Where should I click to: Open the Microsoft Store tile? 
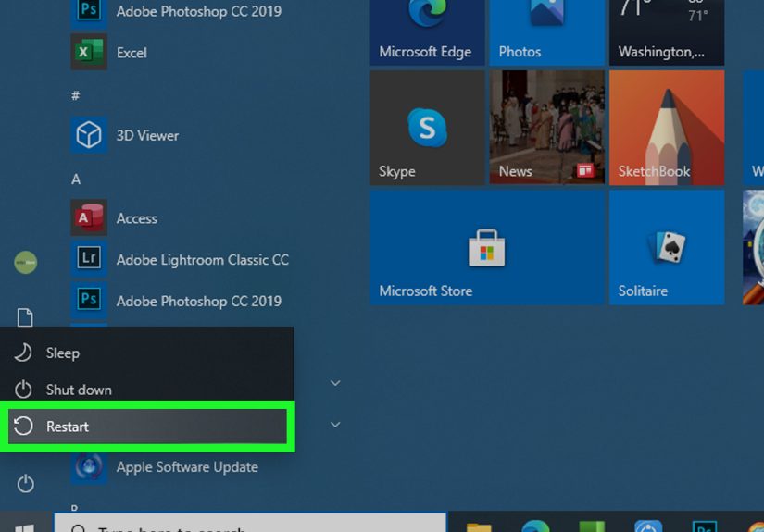(487, 247)
